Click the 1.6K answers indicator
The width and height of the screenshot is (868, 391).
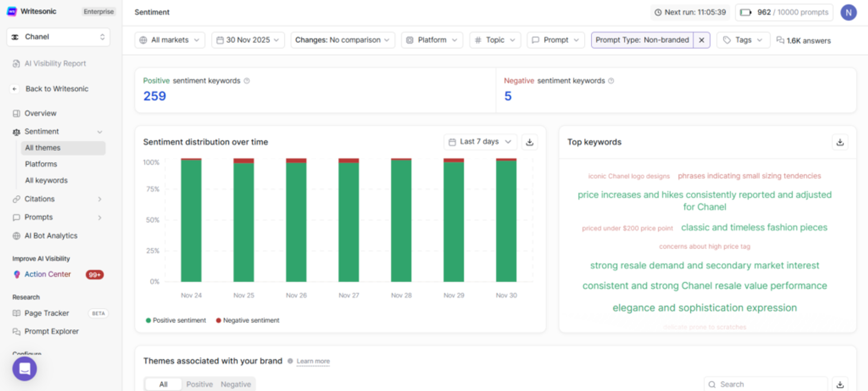point(804,41)
